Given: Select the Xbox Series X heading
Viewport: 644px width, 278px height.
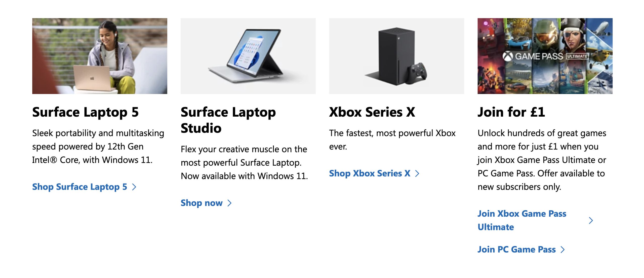Looking at the screenshot, I should tap(372, 112).
